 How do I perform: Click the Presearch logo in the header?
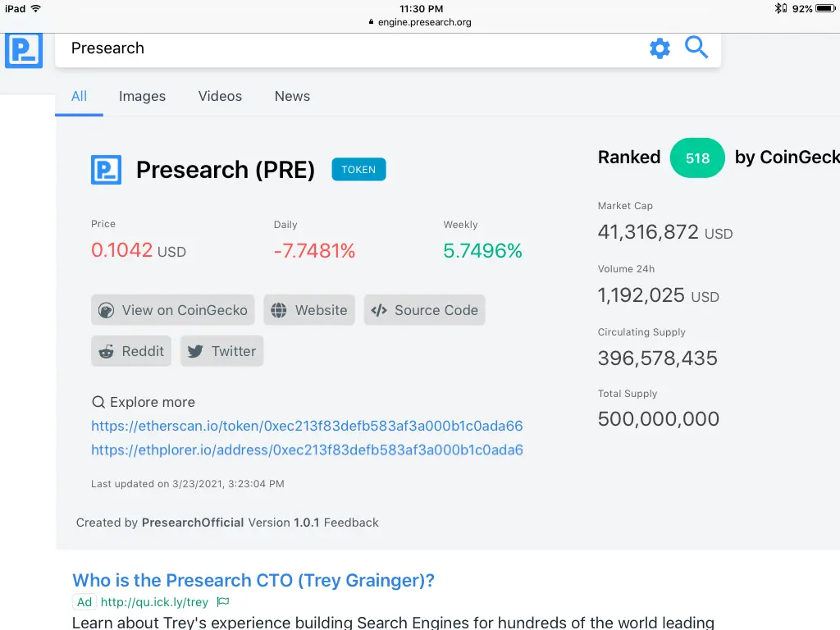coord(24,50)
